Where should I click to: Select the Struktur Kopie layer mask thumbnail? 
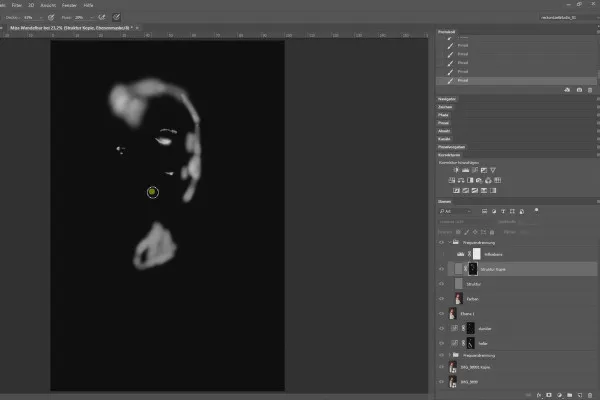(473, 269)
